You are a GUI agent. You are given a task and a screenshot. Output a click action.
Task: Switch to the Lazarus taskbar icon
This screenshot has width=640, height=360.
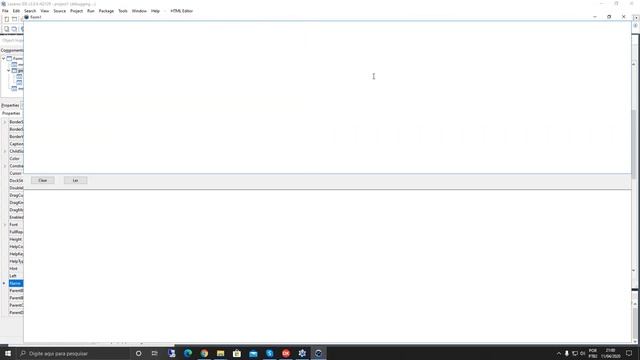[318, 353]
